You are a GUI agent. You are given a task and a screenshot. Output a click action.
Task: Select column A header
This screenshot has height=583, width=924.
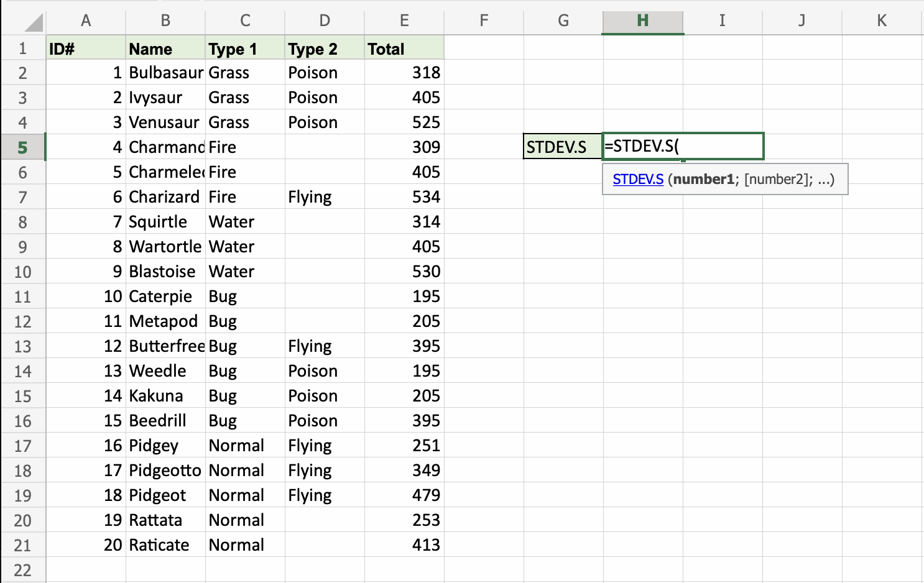click(x=85, y=21)
